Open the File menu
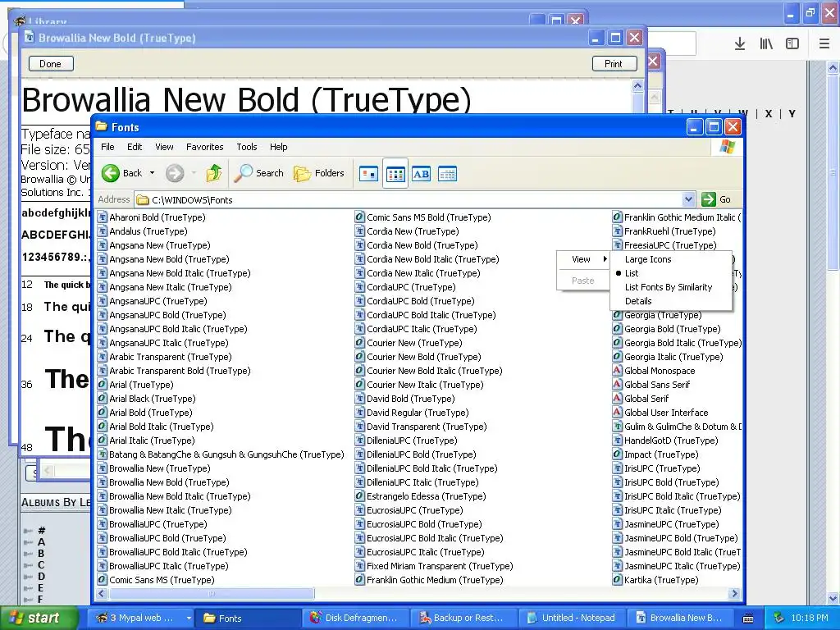Screen dimensions: 840x630 [107, 147]
